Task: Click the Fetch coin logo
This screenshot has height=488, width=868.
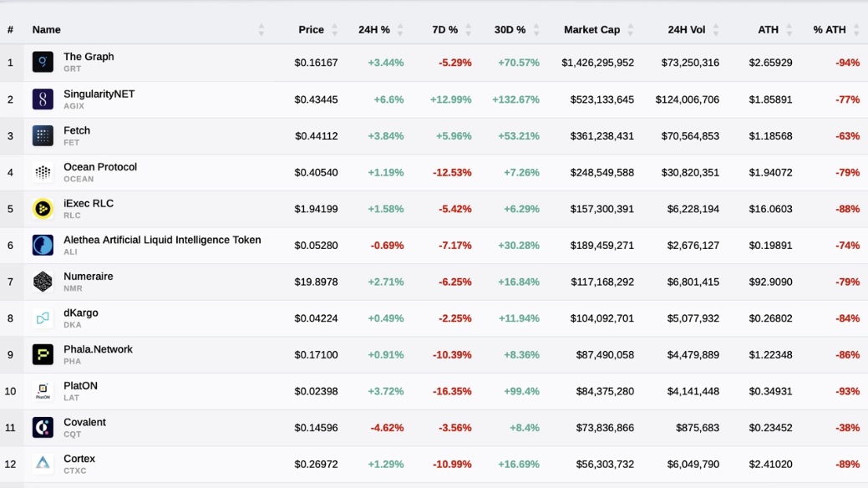Action: (x=43, y=135)
